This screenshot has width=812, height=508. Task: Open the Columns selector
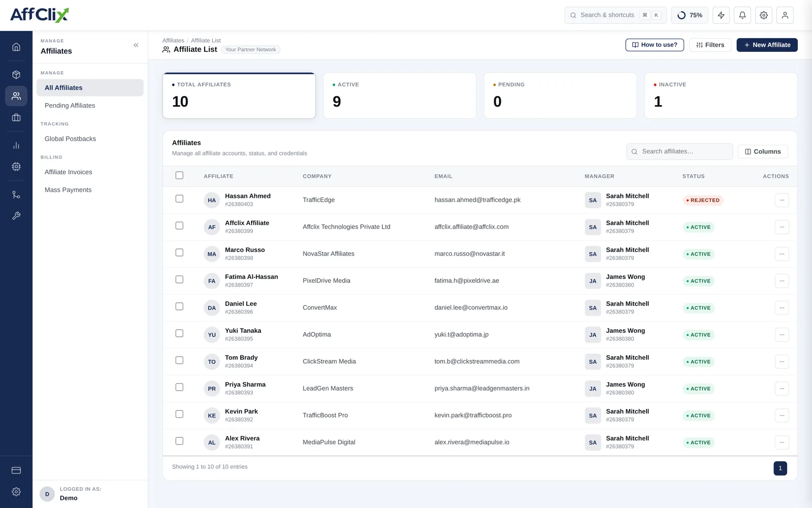point(763,151)
